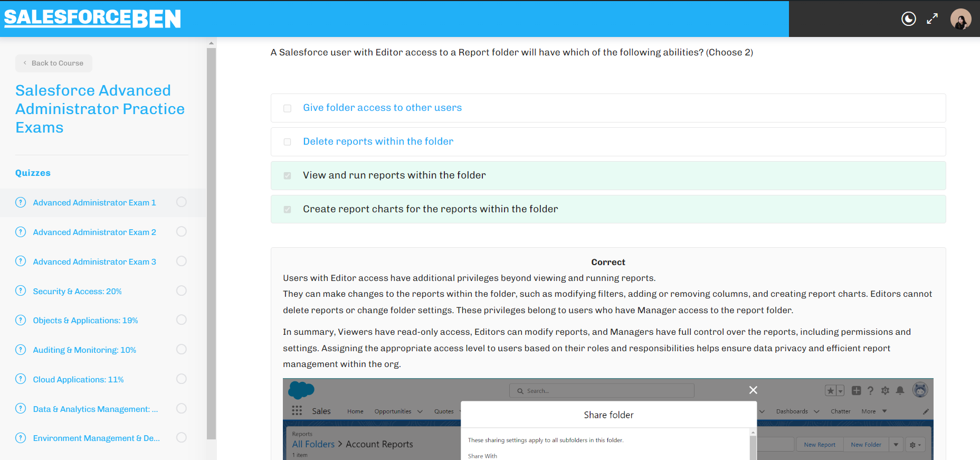Click Astro avatar icon in Salesforce header

coord(920,390)
